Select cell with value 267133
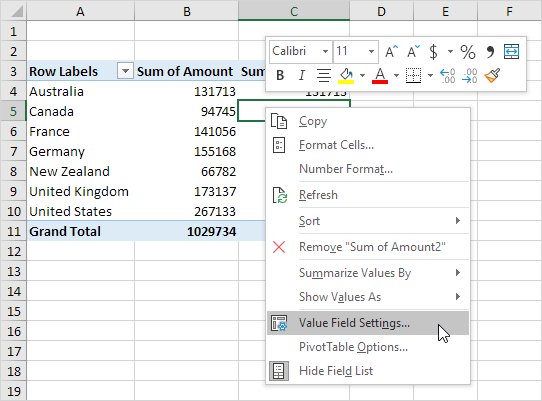This screenshot has width=542, height=401. point(187,211)
